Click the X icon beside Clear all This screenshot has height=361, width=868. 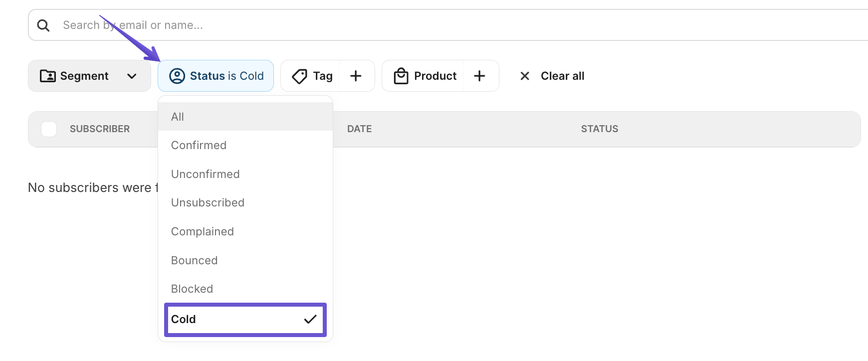click(x=525, y=76)
